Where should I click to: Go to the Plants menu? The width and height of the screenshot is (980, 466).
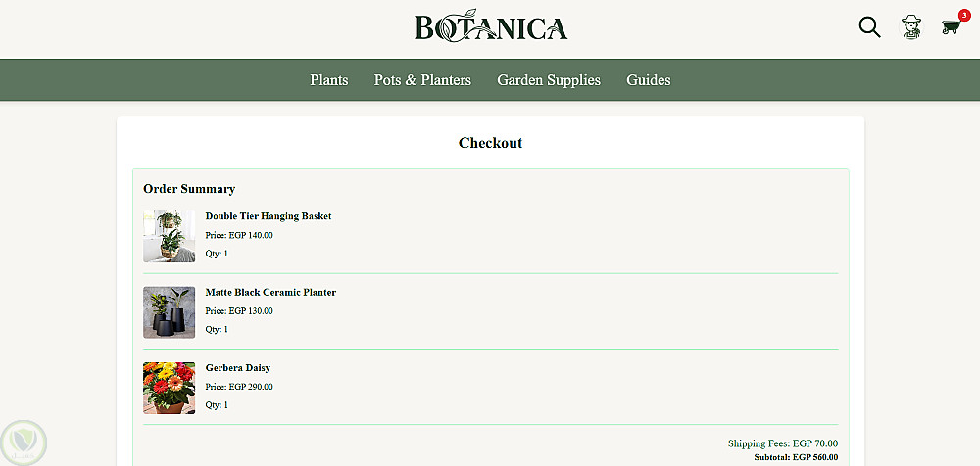click(x=329, y=80)
